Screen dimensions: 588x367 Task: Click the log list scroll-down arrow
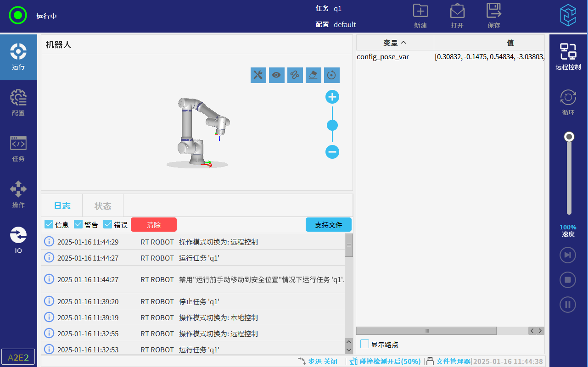[349, 350]
